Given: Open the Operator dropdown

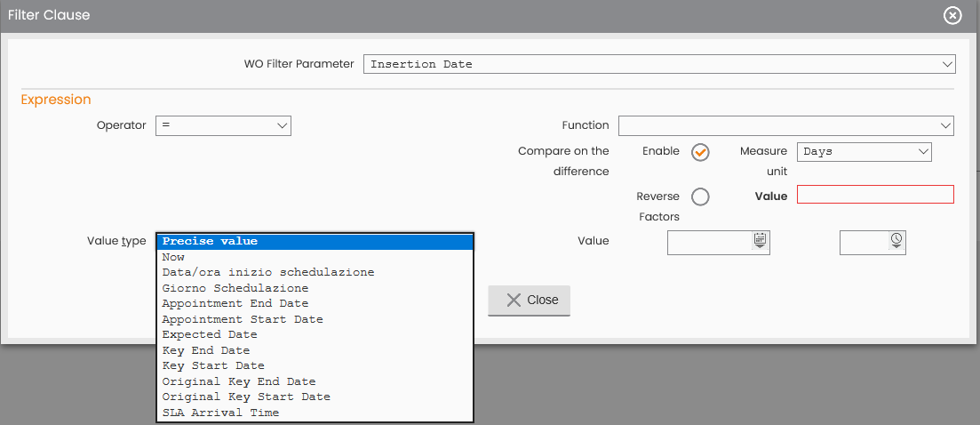Looking at the screenshot, I should coord(223,125).
